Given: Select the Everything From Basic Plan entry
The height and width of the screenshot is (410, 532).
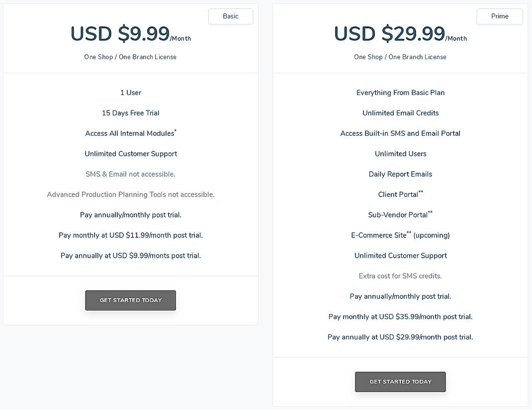Looking at the screenshot, I should [x=400, y=93].
